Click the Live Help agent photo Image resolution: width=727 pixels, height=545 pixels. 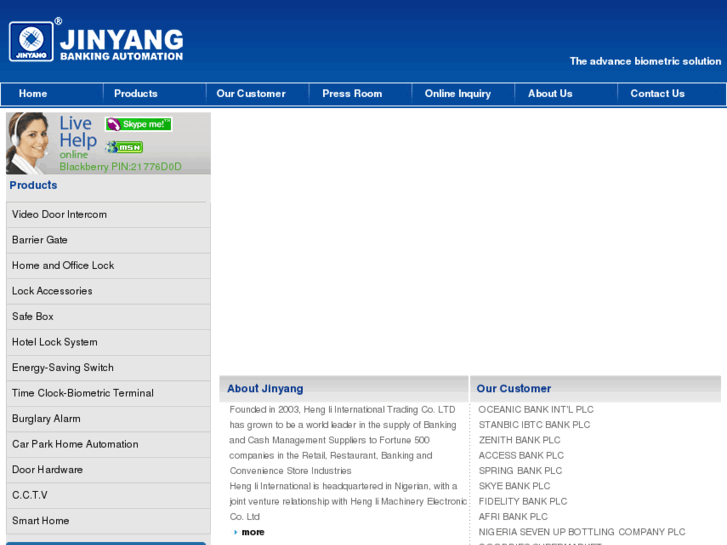(27, 143)
